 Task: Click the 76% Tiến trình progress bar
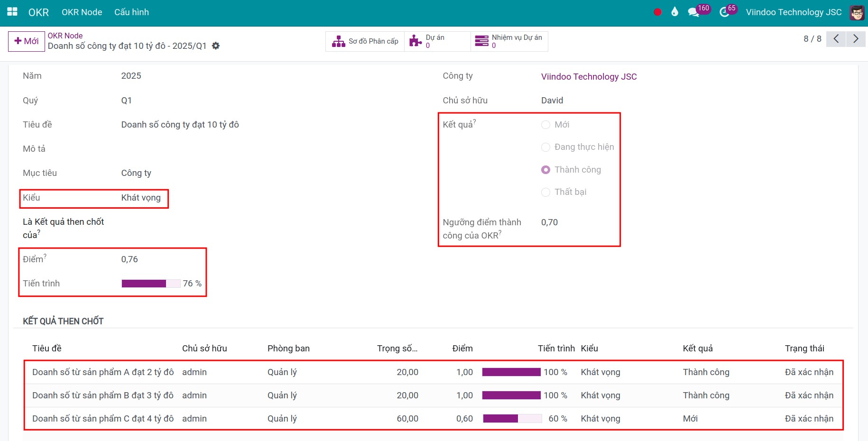pos(151,284)
